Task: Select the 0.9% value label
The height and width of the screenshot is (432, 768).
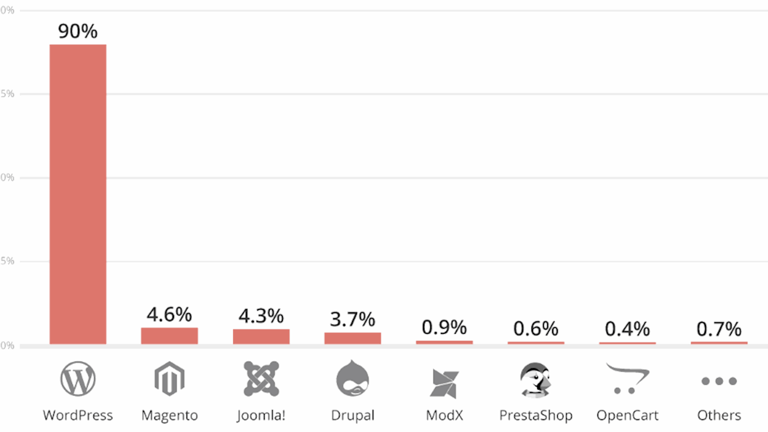Action: click(444, 327)
